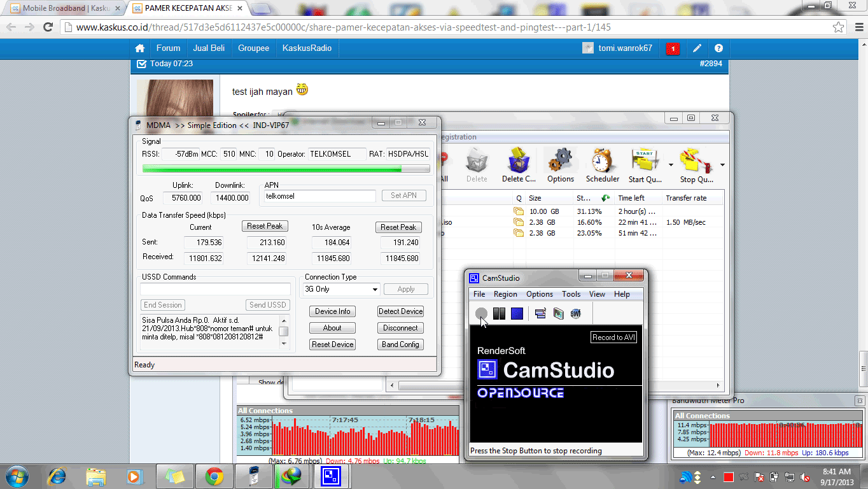This screenshot has width=868, height=489.
Task: Switch to the PAMER KECEPATAN AKSES browser tab
Action: pyautogui.click(x=184, y=9)
